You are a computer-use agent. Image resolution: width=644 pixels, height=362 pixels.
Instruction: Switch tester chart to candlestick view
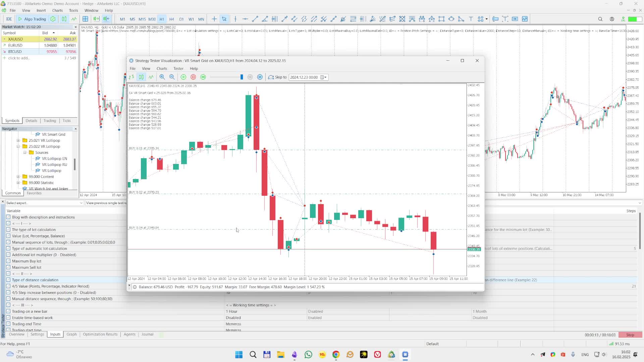pyautogui.click(x=141, y=77)
